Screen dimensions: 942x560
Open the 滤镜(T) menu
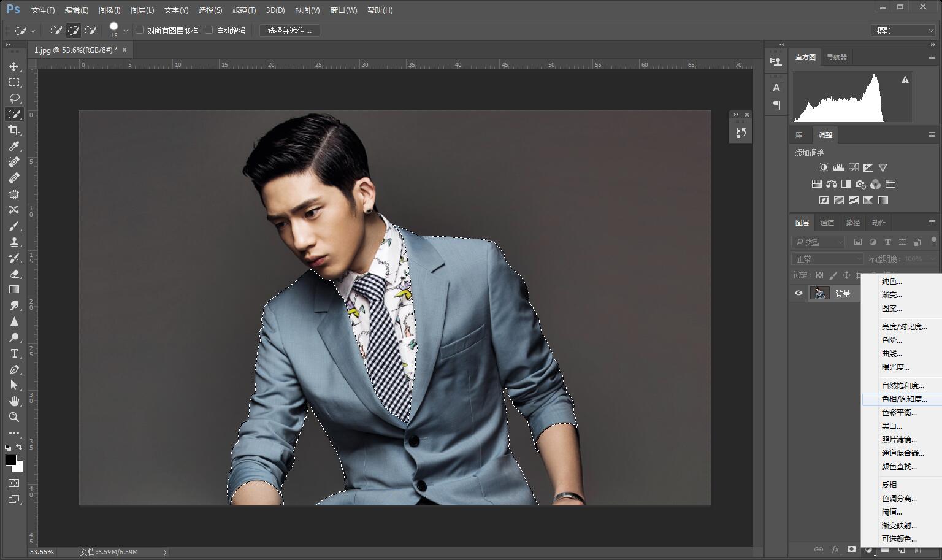(244, 10)
